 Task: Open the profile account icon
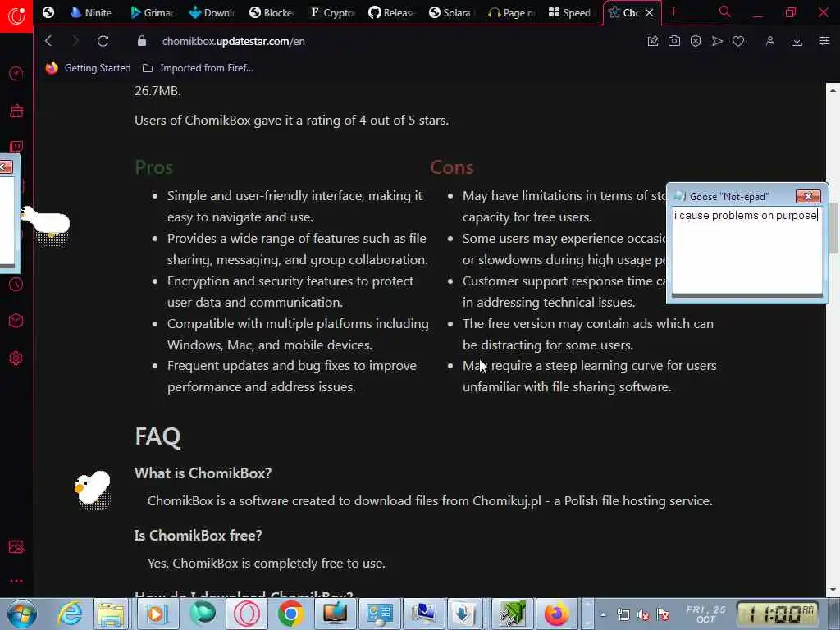(769, 41)
